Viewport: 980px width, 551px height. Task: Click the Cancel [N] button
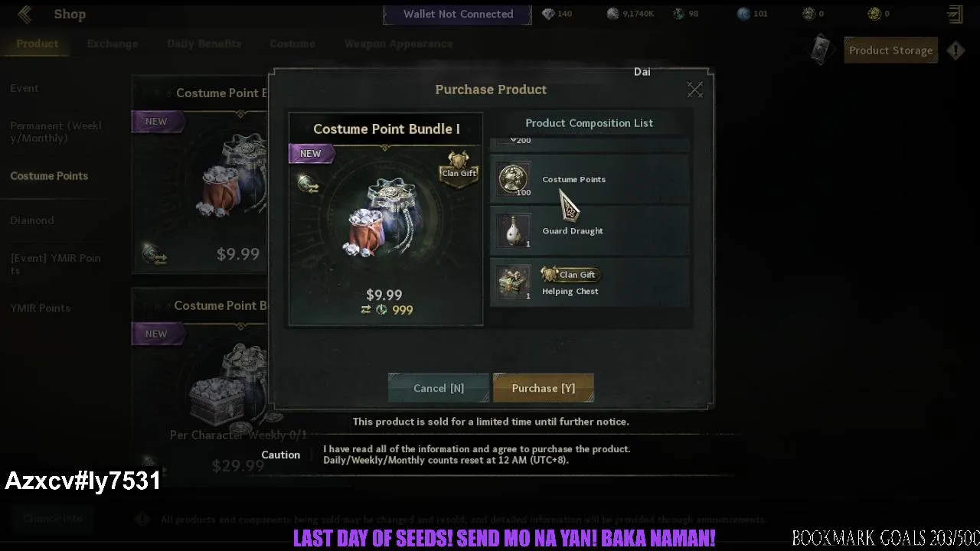[439, 388]
